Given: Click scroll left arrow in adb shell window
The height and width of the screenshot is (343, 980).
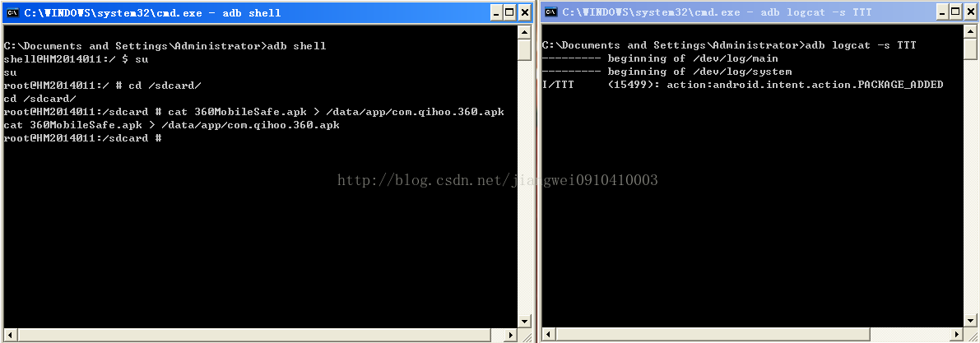Looking at the screenshot, I should (x=9, y=335).
